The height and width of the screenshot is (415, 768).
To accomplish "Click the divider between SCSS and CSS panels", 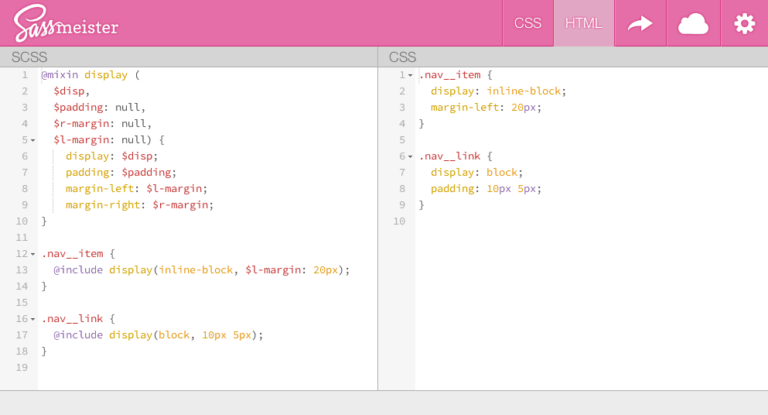I will (378, 220).
